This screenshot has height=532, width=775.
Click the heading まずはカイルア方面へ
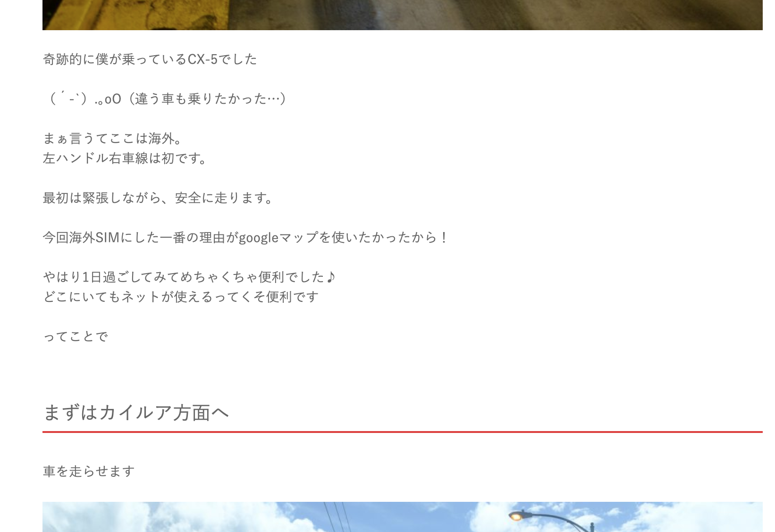click(136, 413)
